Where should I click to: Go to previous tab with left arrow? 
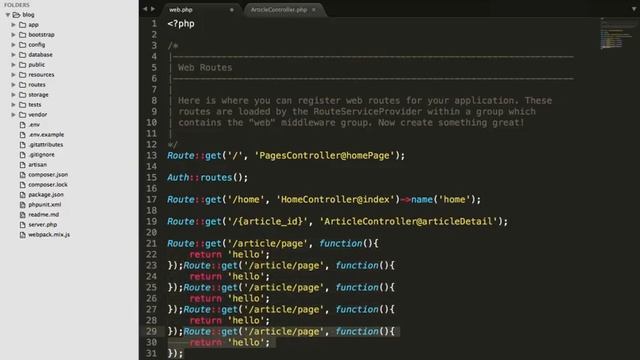pyautogui.click(x=145, y=9)
